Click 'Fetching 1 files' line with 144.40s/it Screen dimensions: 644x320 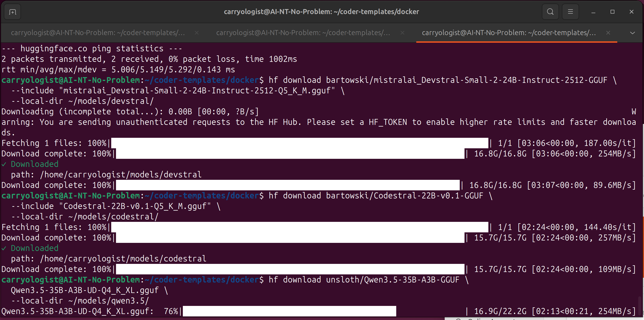tap(319, 227)
